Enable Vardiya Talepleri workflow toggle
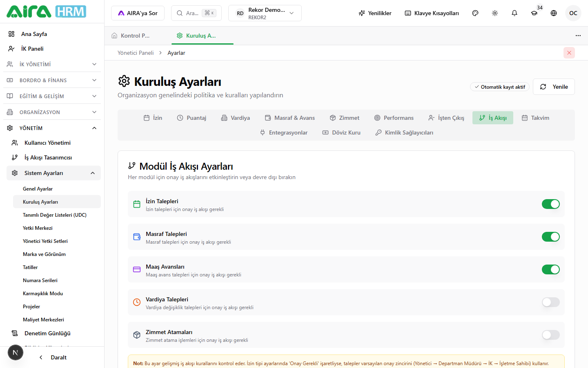 (x=551, y=302)
